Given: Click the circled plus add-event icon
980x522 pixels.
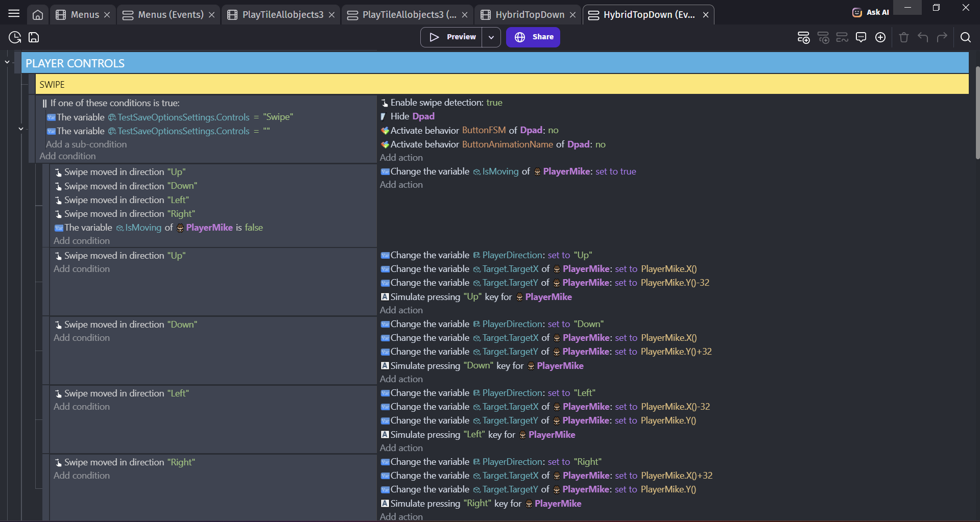Looking at the screenshot, I should pyautogui.click(x=880, y=37).
